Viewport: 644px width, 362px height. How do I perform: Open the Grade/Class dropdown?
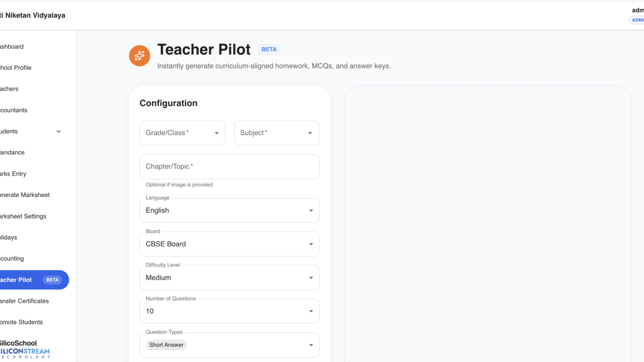click(x=182, y=133)
